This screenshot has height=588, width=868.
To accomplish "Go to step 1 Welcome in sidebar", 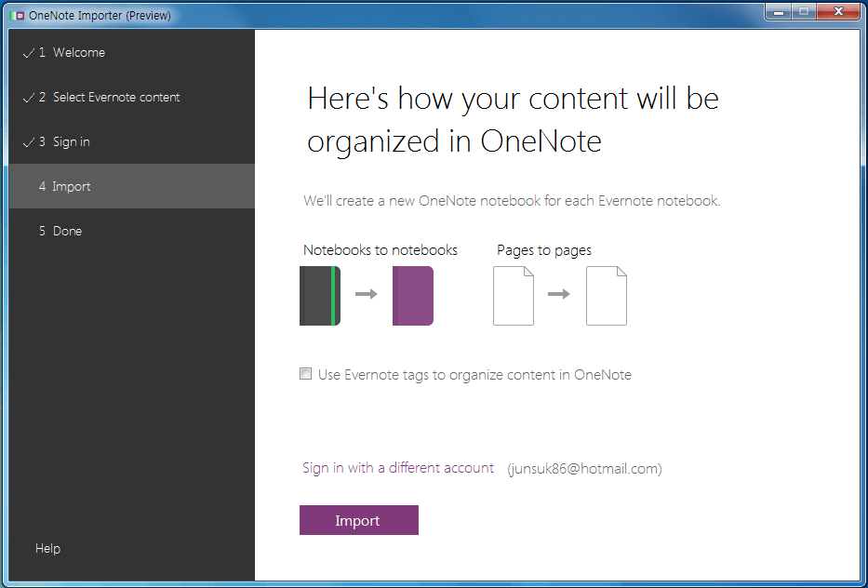I will point(78,53).
